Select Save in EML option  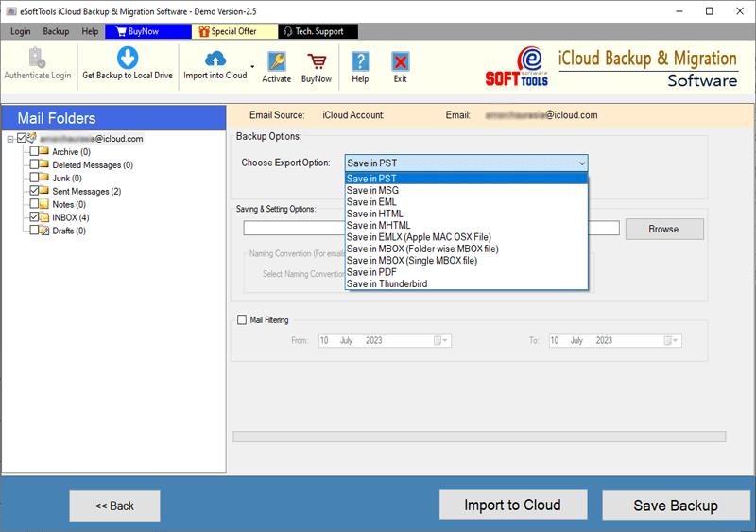coord(467,201)
